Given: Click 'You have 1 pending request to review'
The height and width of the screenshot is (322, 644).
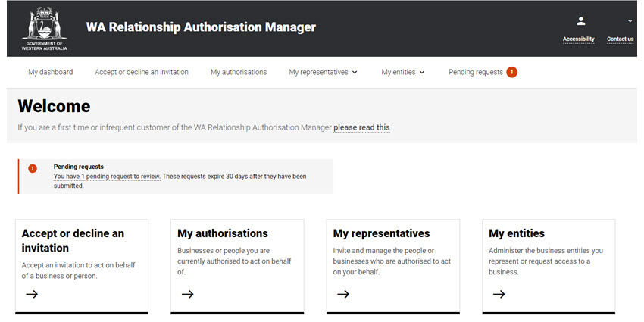Looking at the screenshot, I should (107, 176).
